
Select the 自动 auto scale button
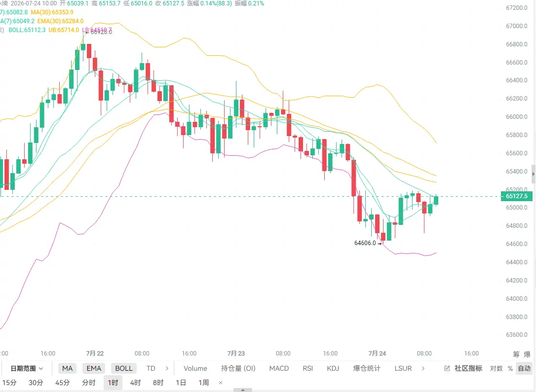pyautogui.click(x=524, y=368)
